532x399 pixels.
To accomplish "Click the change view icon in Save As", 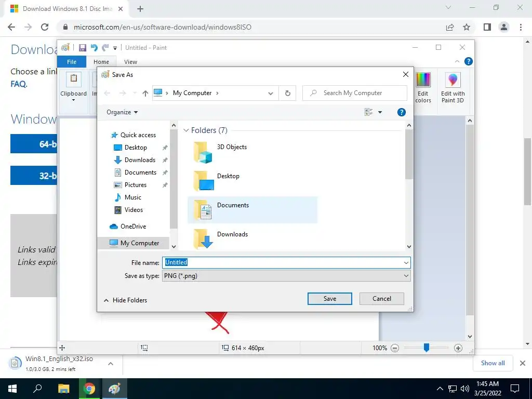I will pos(368,112).
